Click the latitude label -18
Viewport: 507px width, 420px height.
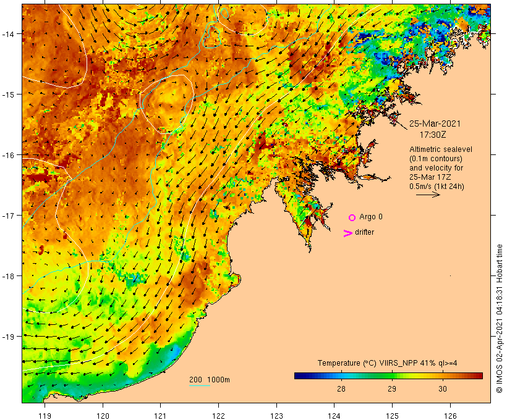pos(8,276)
